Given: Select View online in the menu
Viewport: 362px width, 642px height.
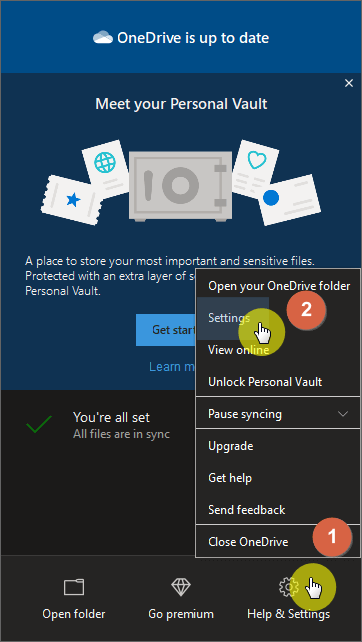Looking at the screenshot, I should point(278,350).
